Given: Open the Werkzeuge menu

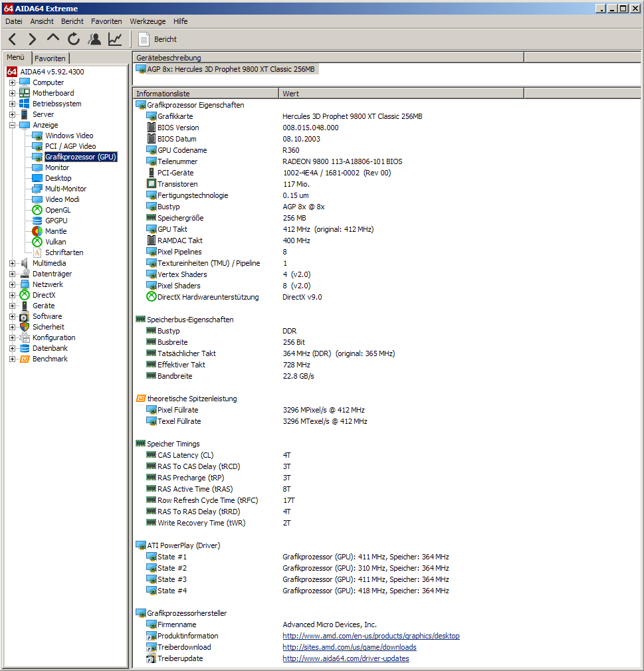Looking at the screenshot, I should 148,21.
